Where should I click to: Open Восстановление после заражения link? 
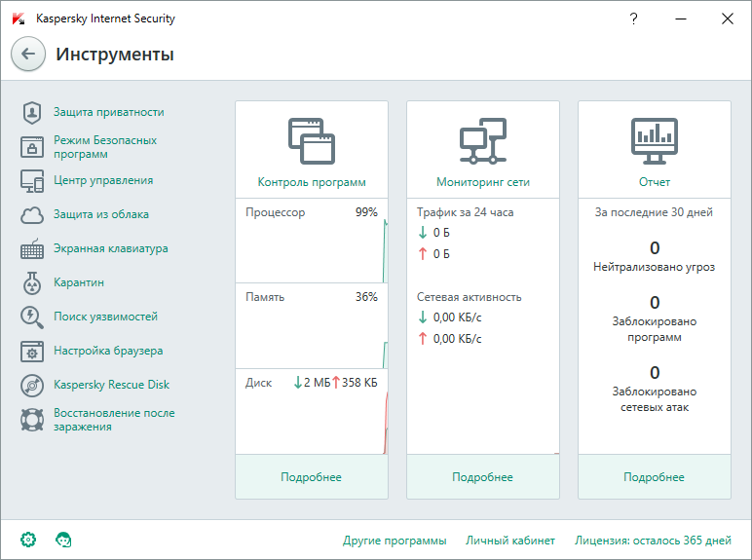pyautogui.click(x=114, y=420)
